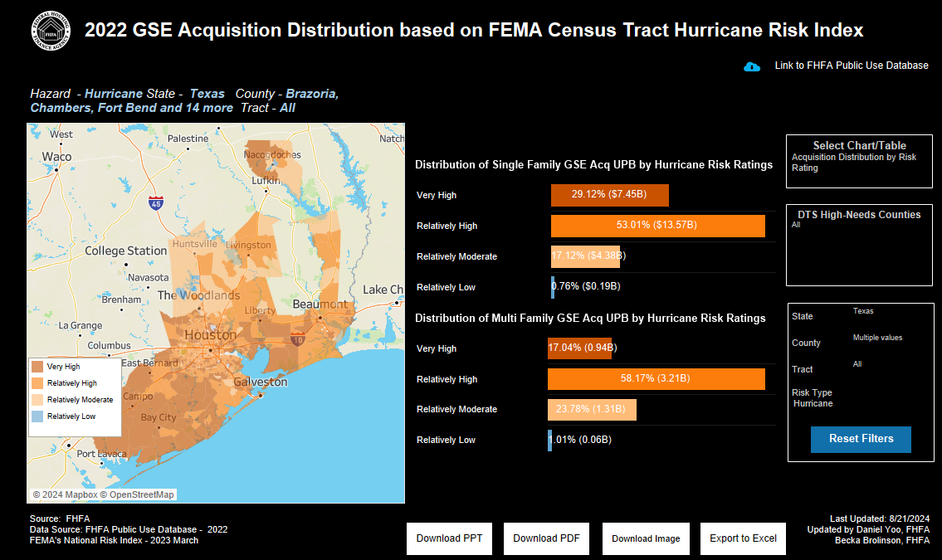The image size is (942, 560).
Task: Click the Navasota label on the map
Action: pyautogui.click(x=149, y=277)
